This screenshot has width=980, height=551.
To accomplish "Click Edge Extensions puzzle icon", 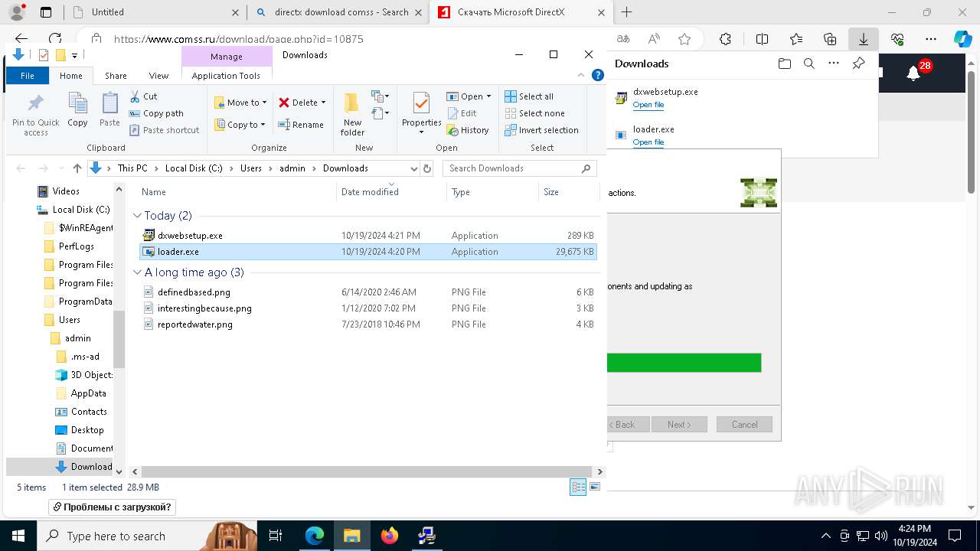I will (725, 39).
